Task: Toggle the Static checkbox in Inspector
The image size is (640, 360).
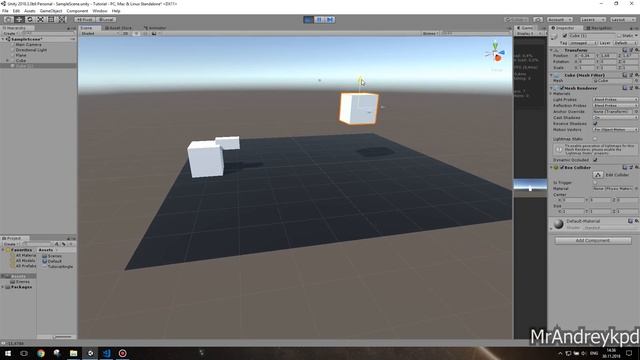Action: (x=619, y=36)
